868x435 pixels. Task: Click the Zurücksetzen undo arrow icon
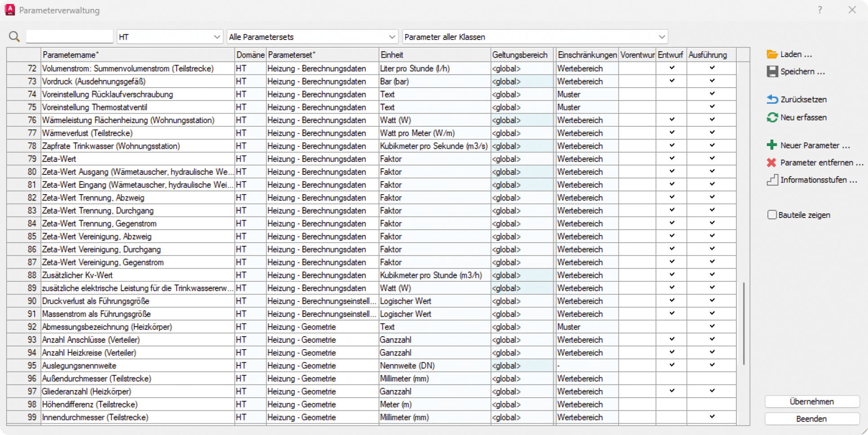coord(772,99)
